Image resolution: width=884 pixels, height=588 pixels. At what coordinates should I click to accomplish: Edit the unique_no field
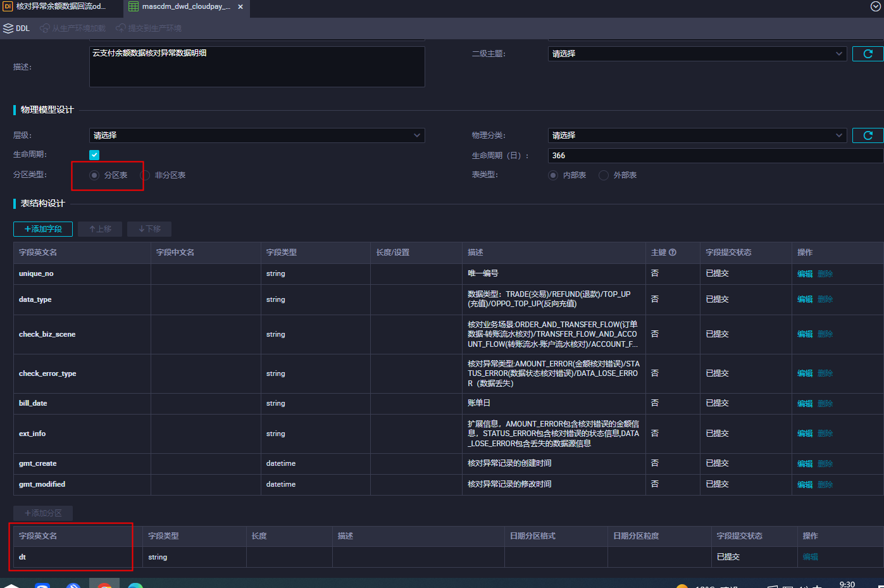pyautogui.click(x=805, y=274)
